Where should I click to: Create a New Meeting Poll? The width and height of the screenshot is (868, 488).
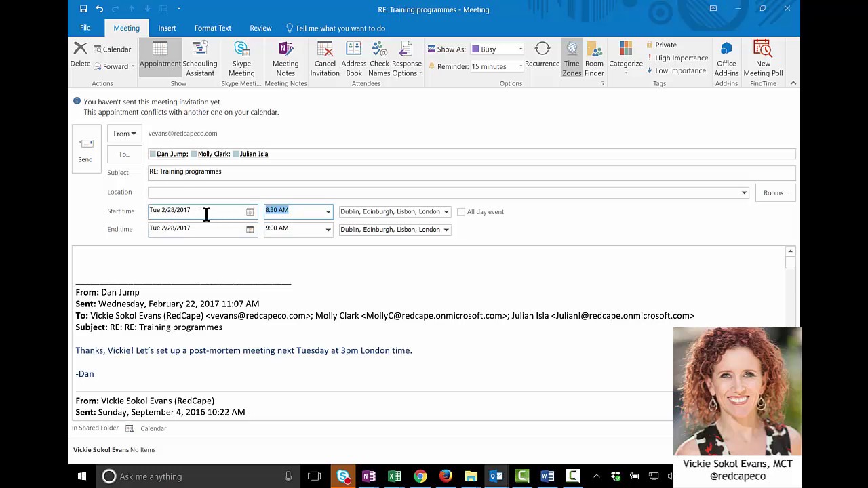pos(763,59)
